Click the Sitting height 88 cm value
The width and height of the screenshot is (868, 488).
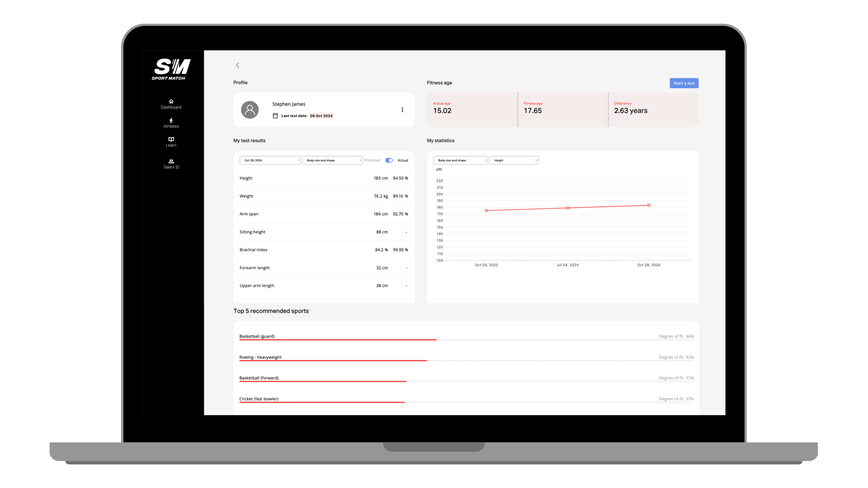(382, 232)
